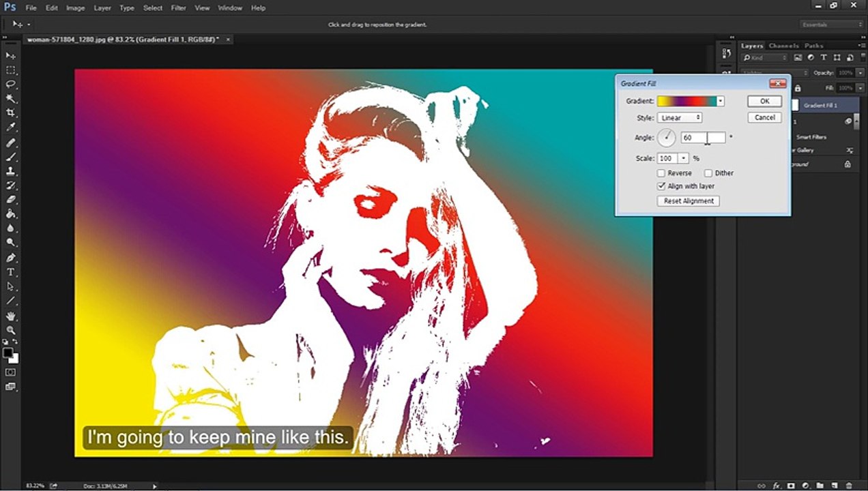Image resolution: width=868 pixels, height=491 pixels.
Task: Open the Filter menu
Action: (179, 8)
